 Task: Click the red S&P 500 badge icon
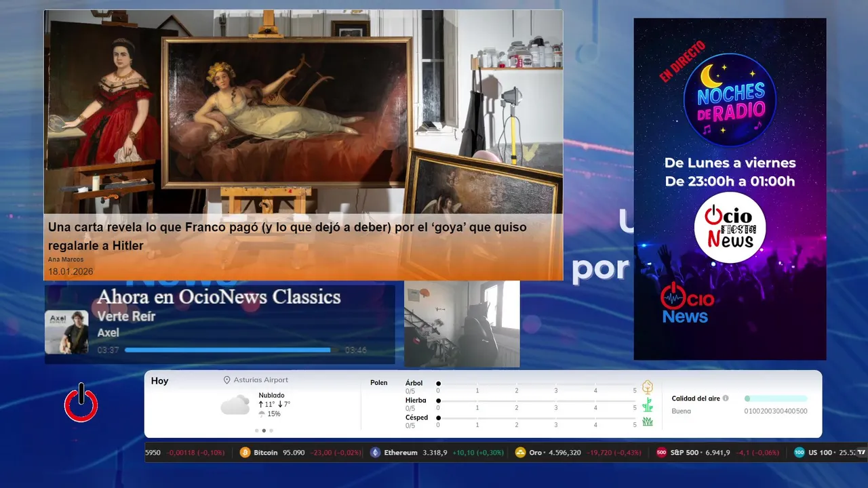(662, 452)
